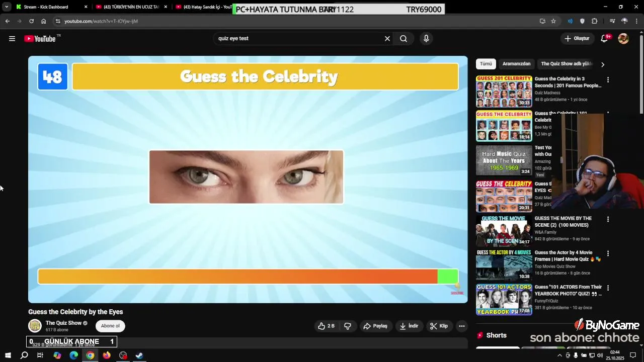Open GUESS THE MOVIE BY THE SCENE video

tap(563, 222)
